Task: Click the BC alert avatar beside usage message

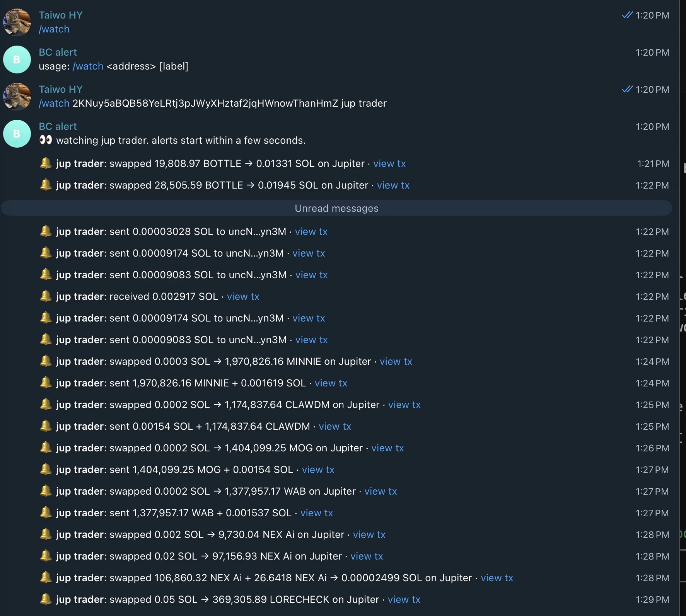Action: [x=17, y=60]
